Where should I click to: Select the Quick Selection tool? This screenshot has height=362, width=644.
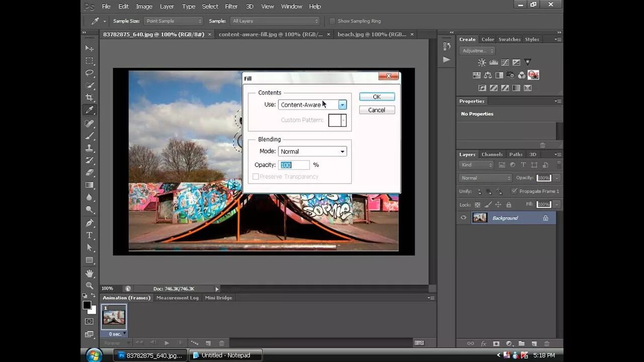[90, 85]
